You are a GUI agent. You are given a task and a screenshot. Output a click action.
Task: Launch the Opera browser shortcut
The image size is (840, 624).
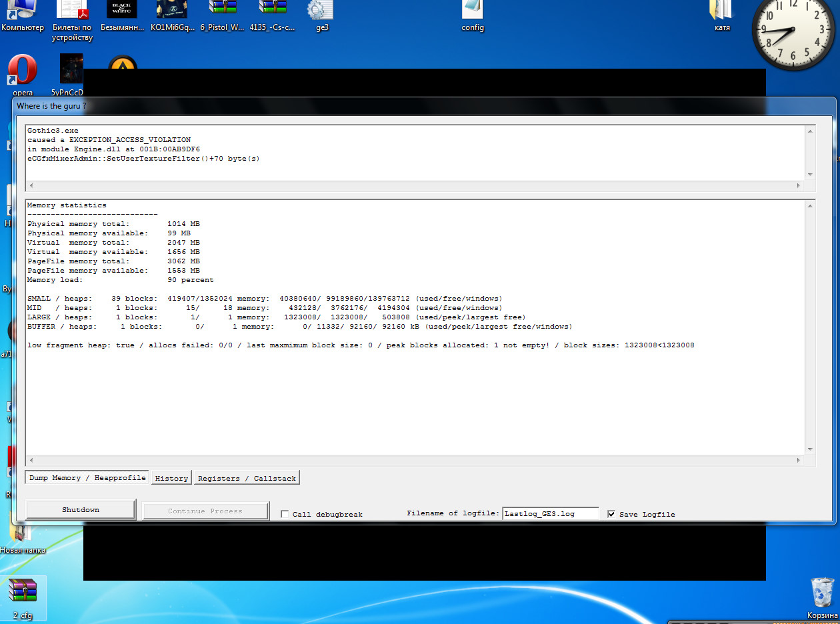coord(23,75)
